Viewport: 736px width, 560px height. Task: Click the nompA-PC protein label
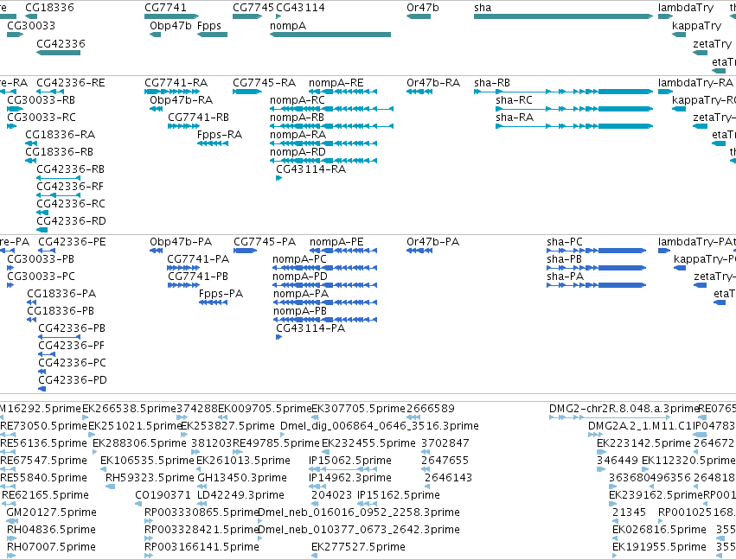299,259
